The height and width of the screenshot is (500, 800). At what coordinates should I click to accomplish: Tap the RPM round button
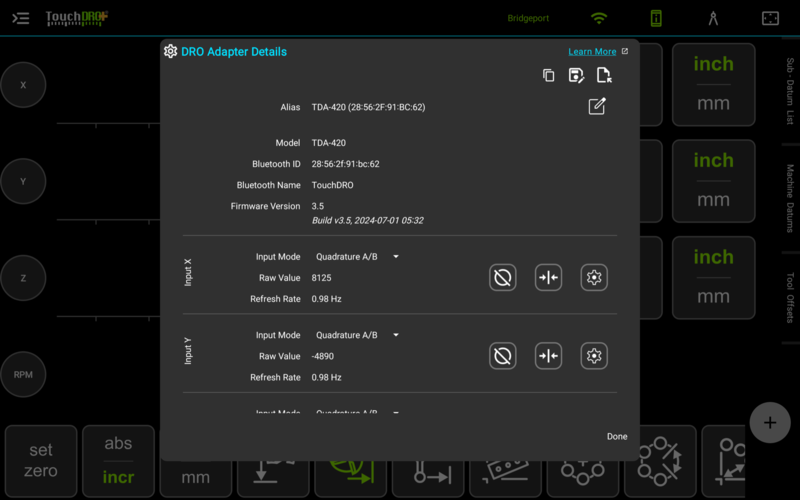(x=23, y=374)
